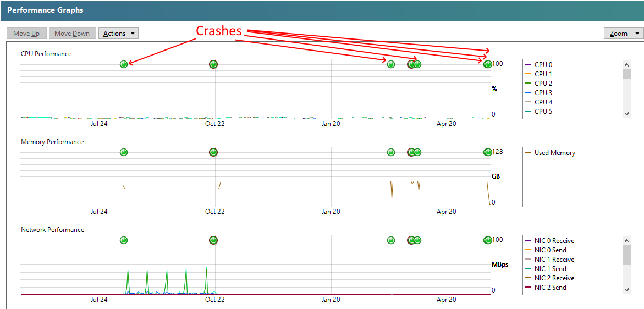Image resolution: width=644 pixels, height=309 pixels.
Task: Click the Jul 24 axis label under CPU graph
Action: pyautogui.click(x=99, y=124)
